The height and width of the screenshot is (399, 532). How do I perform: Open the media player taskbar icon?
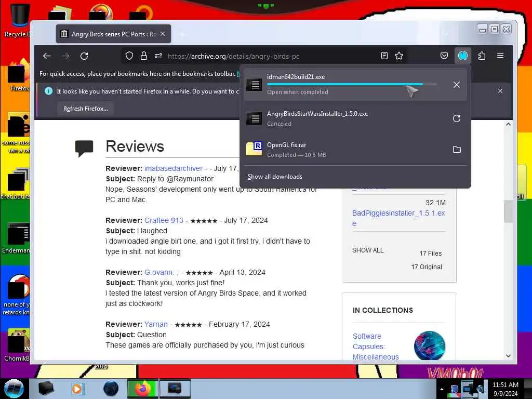77,389
